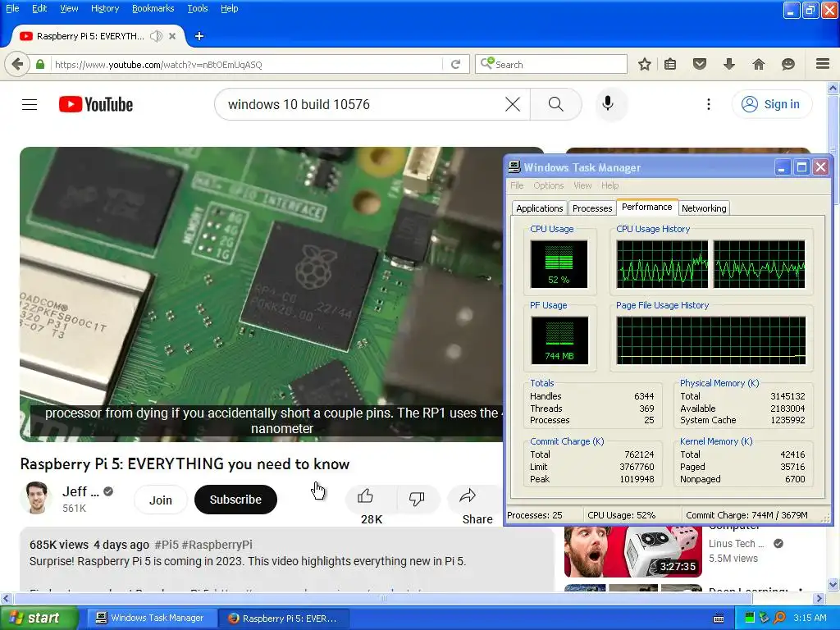Open YouTube settings three-dot menu

click(709, 104)
